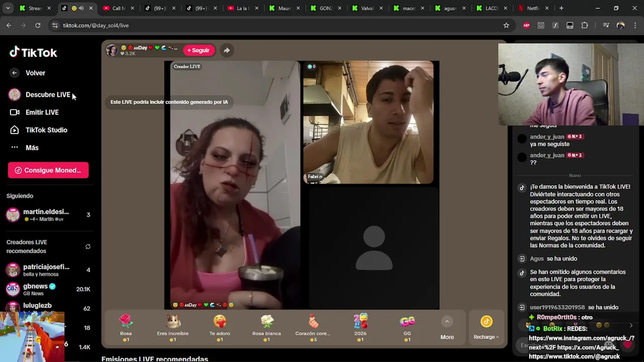Send the Rosa gift

point(126,328)
